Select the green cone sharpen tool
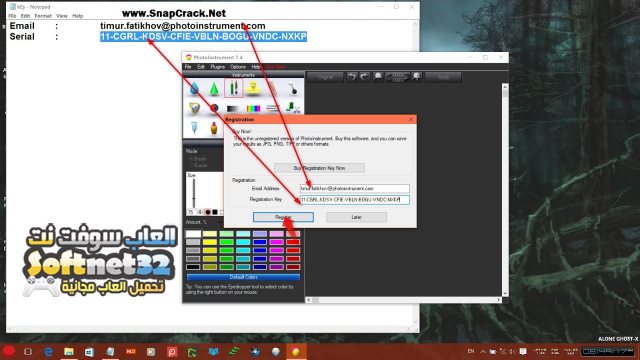 pyautogui.click(x=214, y=88)
